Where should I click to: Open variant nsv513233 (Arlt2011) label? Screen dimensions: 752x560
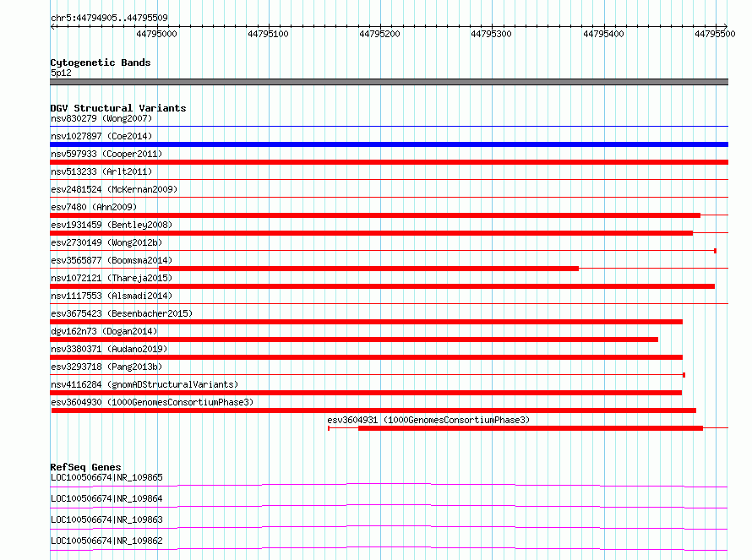pyautogui.click(x=101, y=171)
